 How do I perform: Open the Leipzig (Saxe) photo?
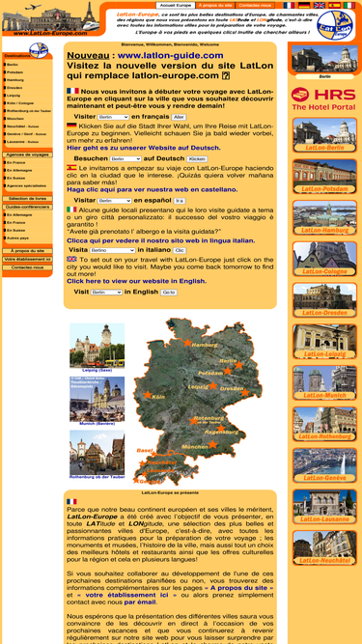point(97,346)
